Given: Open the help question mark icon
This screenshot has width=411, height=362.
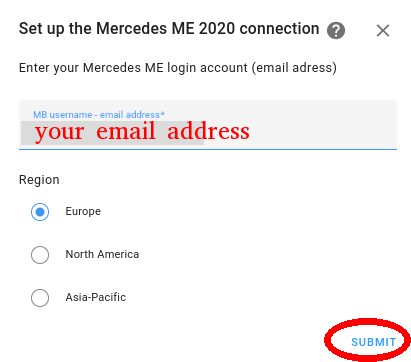Looking at the screenshot, I should (x=336, y=31).
